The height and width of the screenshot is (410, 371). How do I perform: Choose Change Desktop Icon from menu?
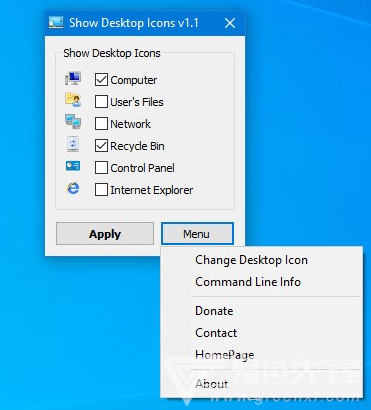(262, 260)
